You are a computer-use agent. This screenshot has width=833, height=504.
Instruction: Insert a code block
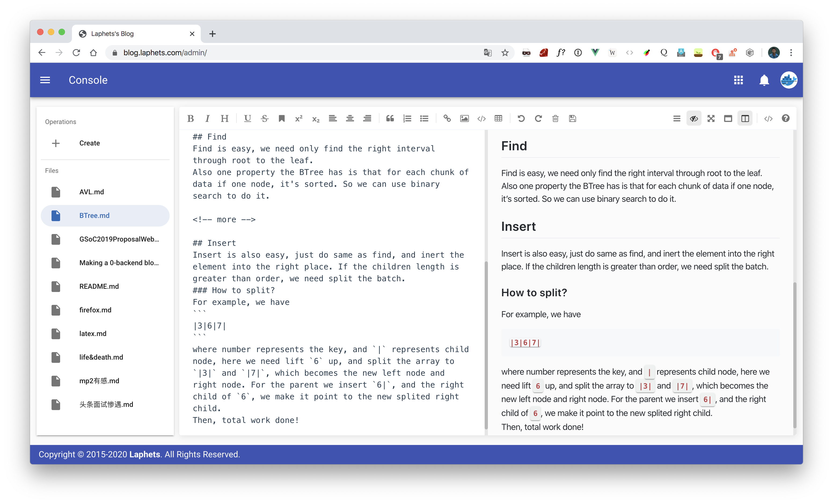click(481, 118)
